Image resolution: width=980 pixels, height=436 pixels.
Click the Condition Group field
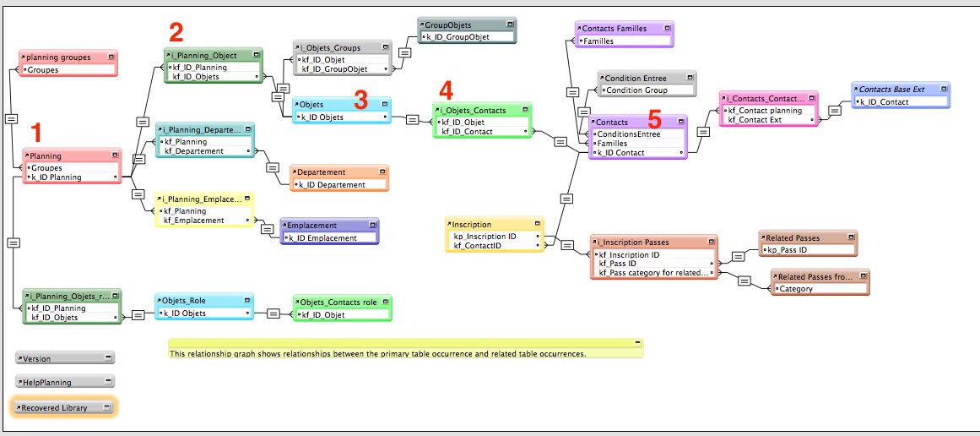click(647, 90)
